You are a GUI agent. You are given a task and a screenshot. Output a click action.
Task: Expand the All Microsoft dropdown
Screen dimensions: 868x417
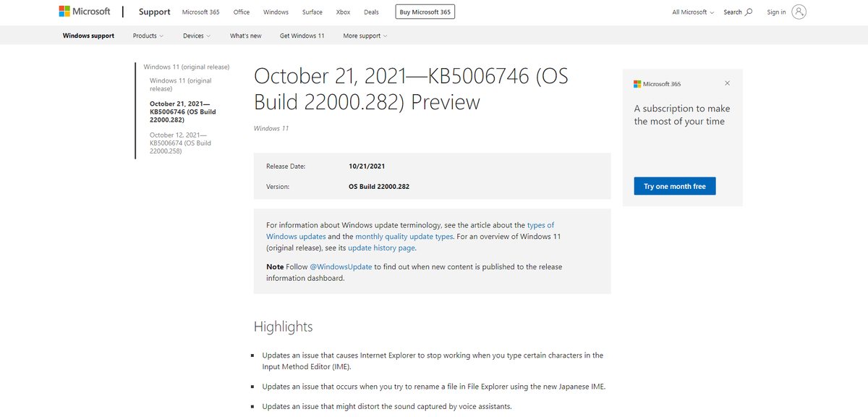click(693, 12)
